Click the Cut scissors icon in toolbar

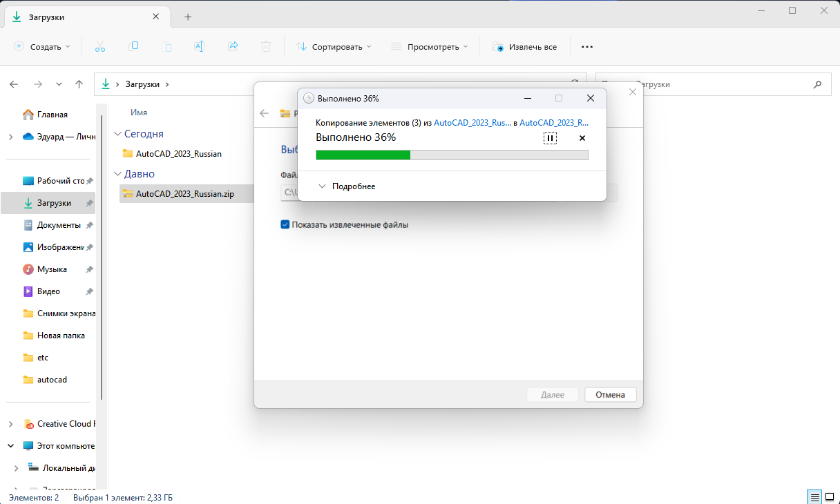(100, 46)
